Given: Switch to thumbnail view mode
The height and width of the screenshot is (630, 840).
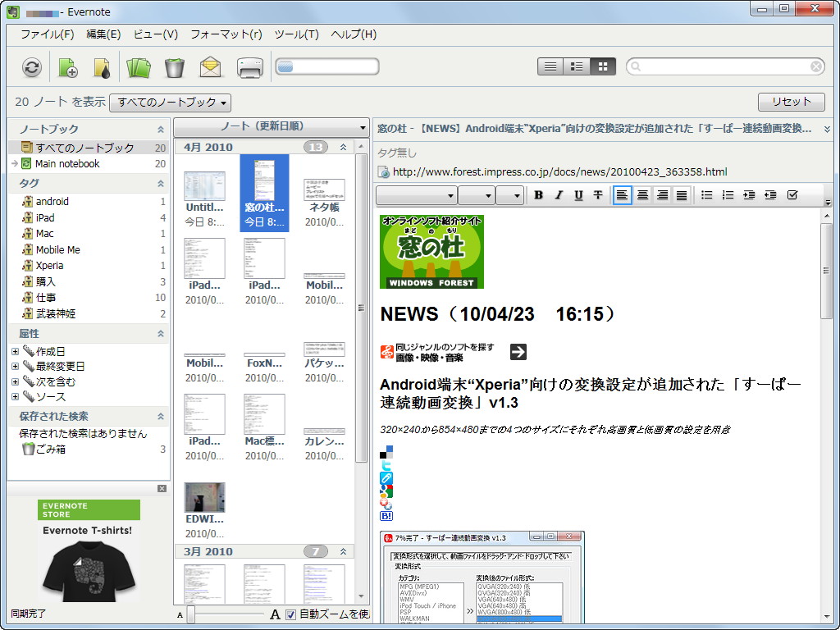Looking at the screenshot, I should click(x=603, y=66).
